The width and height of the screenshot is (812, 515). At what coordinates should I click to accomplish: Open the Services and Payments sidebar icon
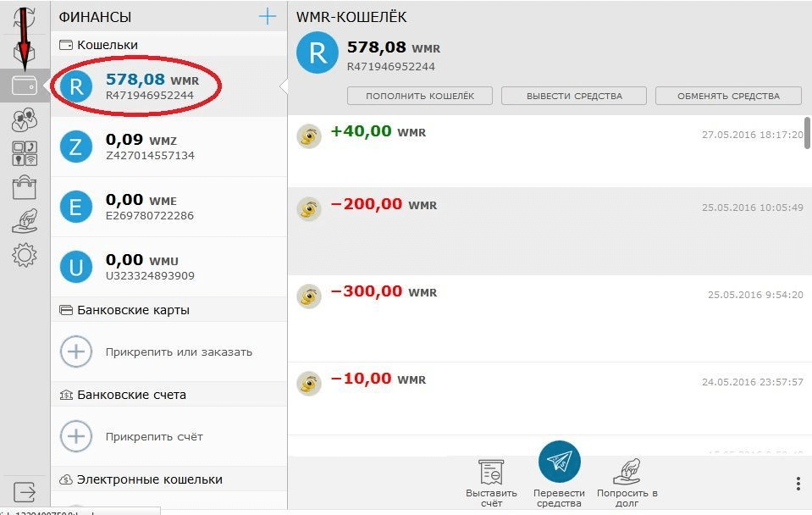(25, 153)
